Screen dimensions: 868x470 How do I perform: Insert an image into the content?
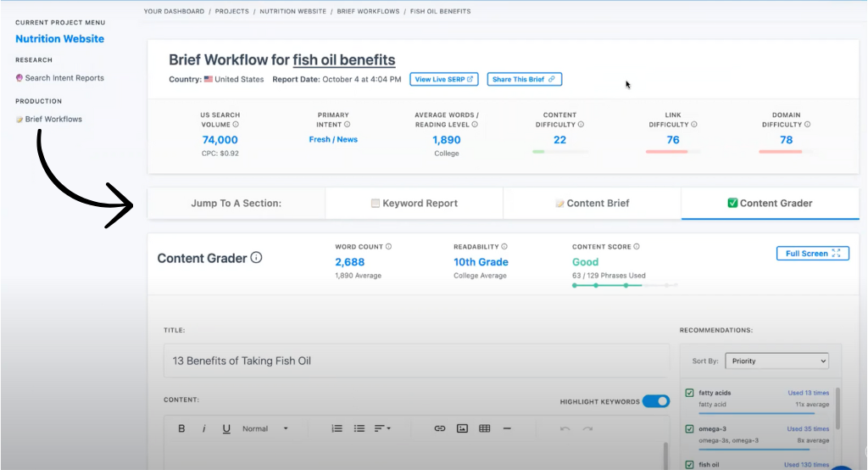click(462, 428)
